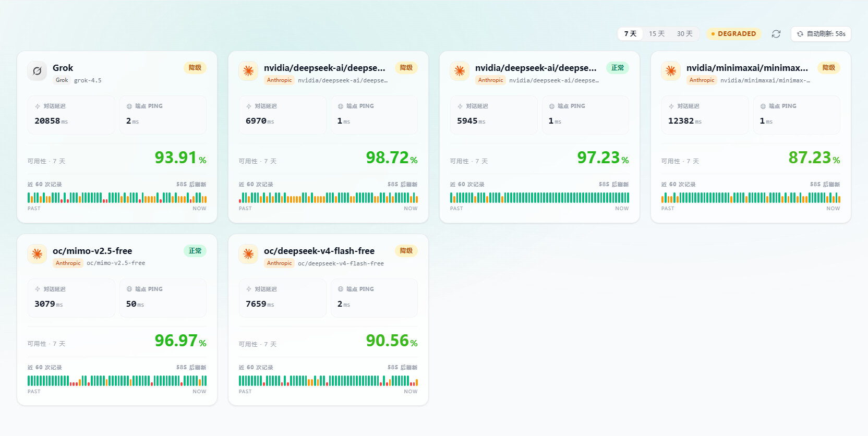868x436 pixels.
Task: Click 正常 badge on oc/mimo-v2.5-free card
Action: 195,251
